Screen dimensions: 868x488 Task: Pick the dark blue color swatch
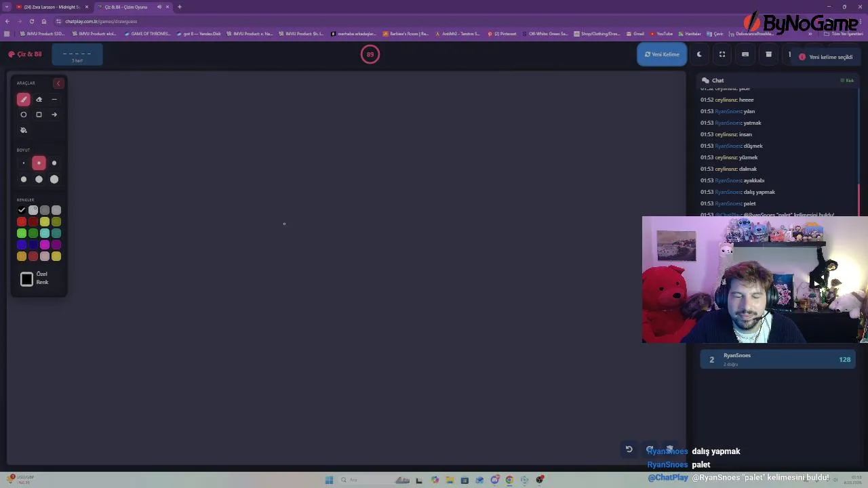click(33, 245)
